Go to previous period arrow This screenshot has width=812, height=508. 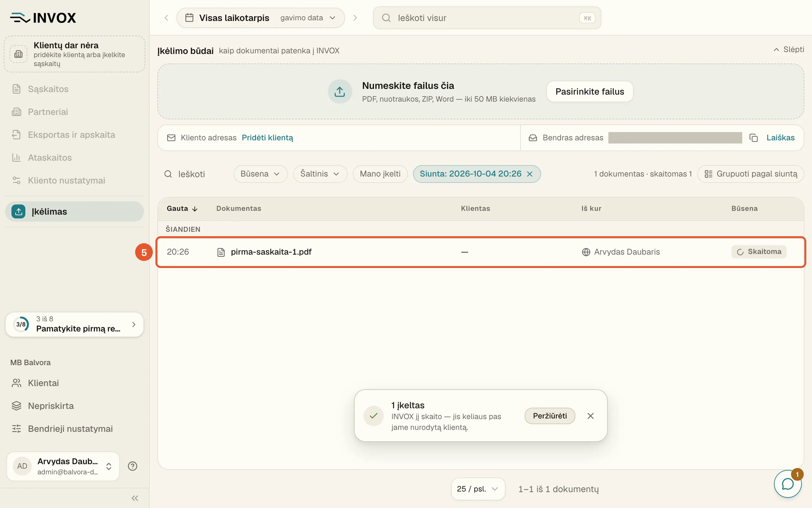[166, 18]
